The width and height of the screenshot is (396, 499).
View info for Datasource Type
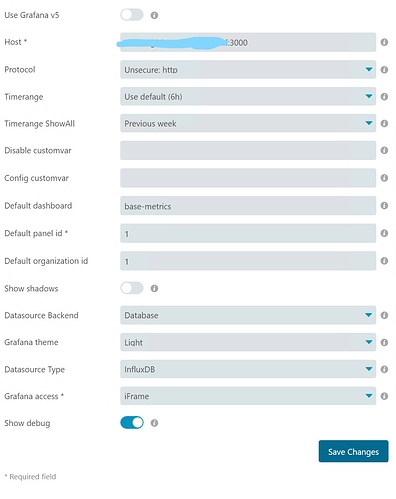384,369
